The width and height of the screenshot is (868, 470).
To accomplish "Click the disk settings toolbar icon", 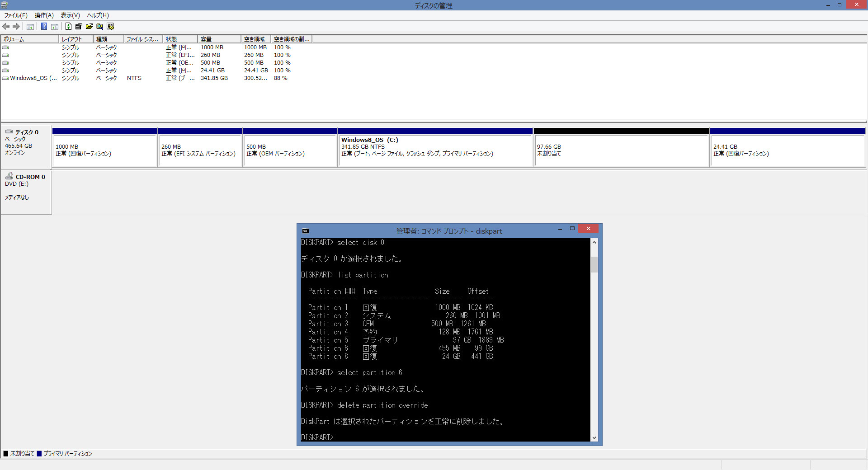I will (x=110, y=26).
